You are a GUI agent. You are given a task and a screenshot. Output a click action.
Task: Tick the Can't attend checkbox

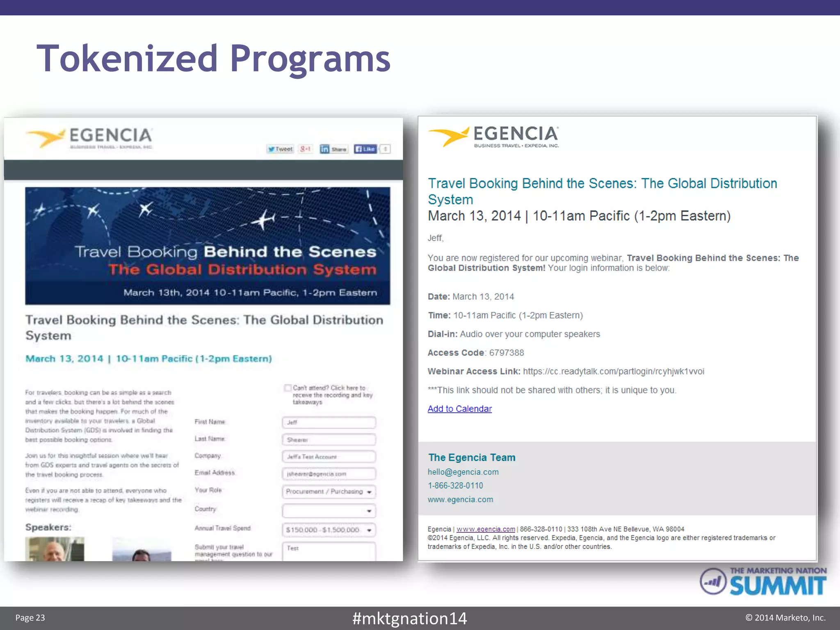(288, 388)
